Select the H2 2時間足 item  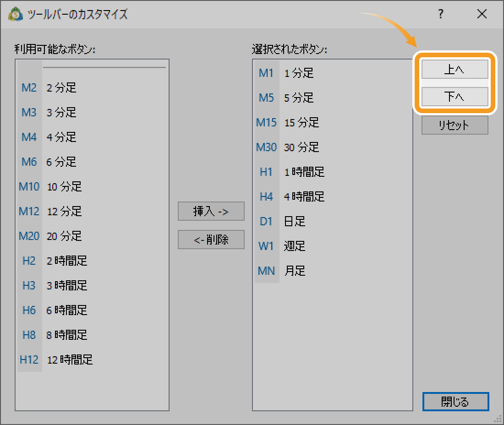(92, 261)
